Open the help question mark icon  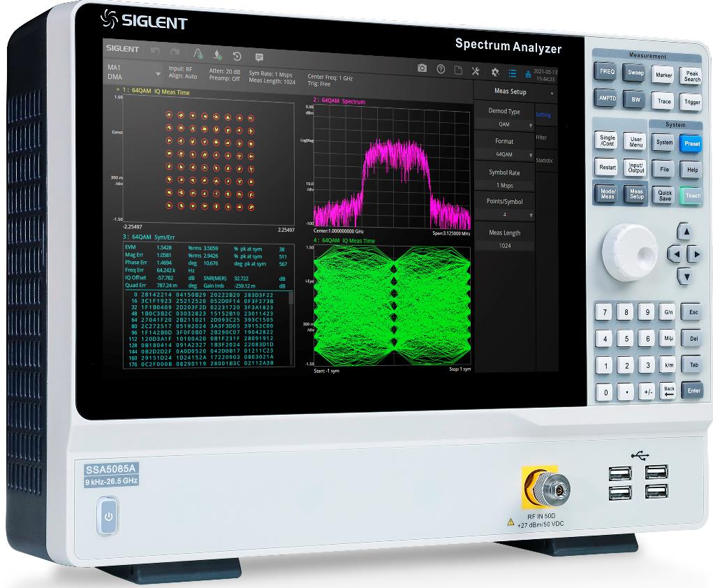(x=441, y=69)
